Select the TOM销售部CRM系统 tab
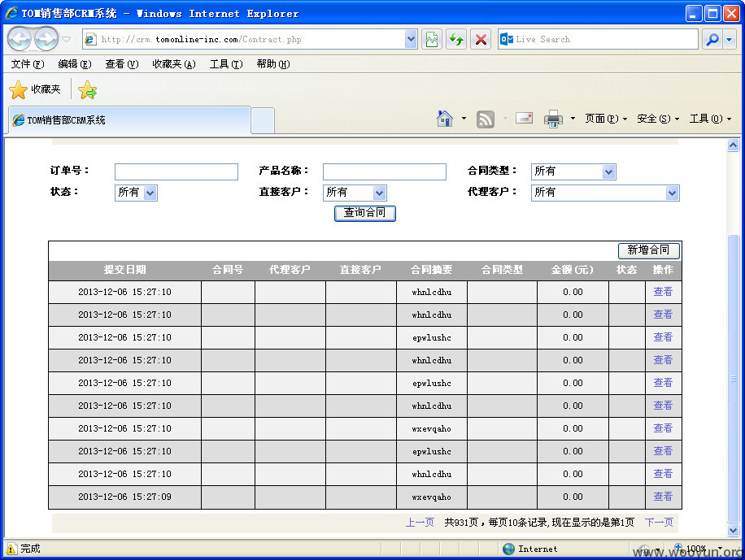Image resolution: width=745 pixels, height=560 pixels. click(x=129, y=120)
